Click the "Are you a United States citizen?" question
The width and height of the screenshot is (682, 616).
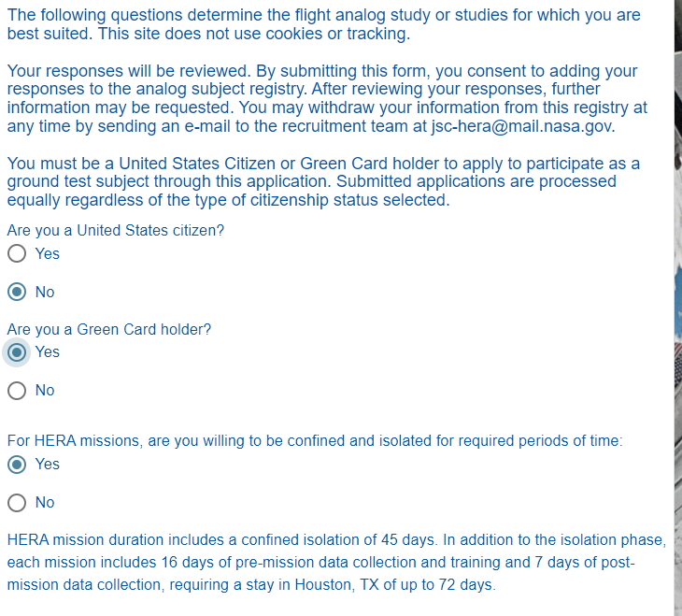coord(116,230)
